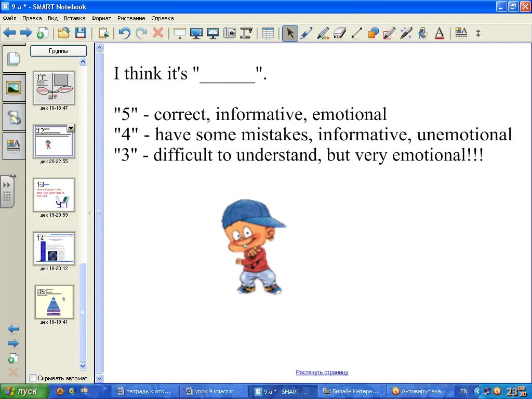Switch to full screen view
This screenshot has width=532, height=399.
point(196,33)
